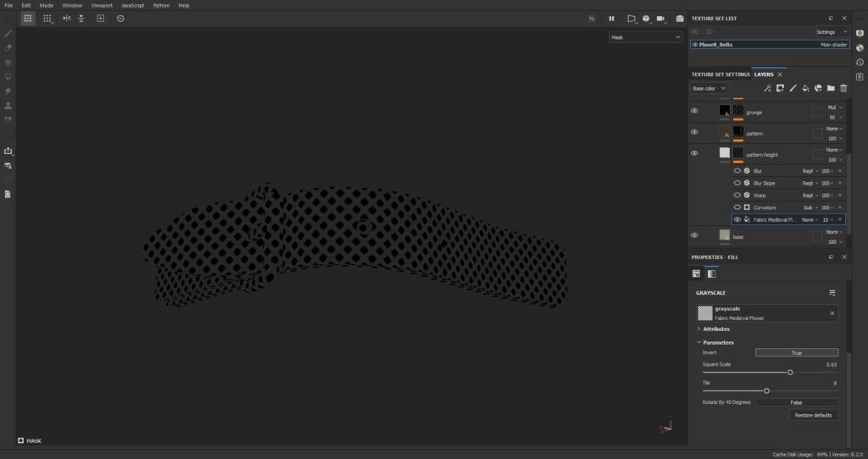Toggle visibility of Curvature effect

point(737,207)
